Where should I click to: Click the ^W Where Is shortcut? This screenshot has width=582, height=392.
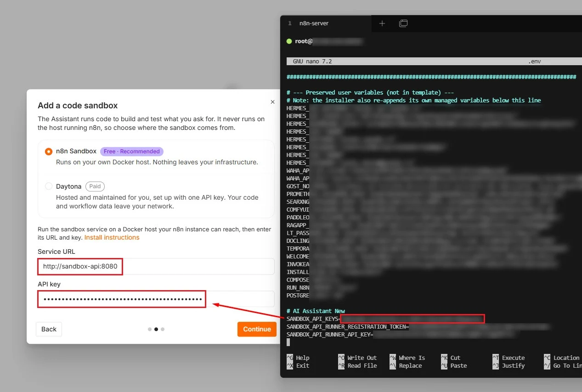[407, 358]
